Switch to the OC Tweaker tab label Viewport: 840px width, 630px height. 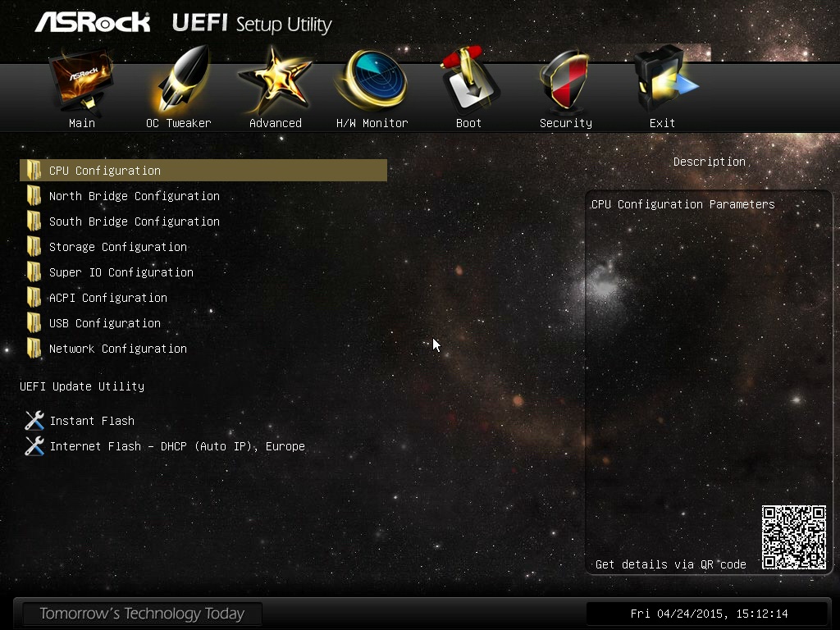click(178, 123)
